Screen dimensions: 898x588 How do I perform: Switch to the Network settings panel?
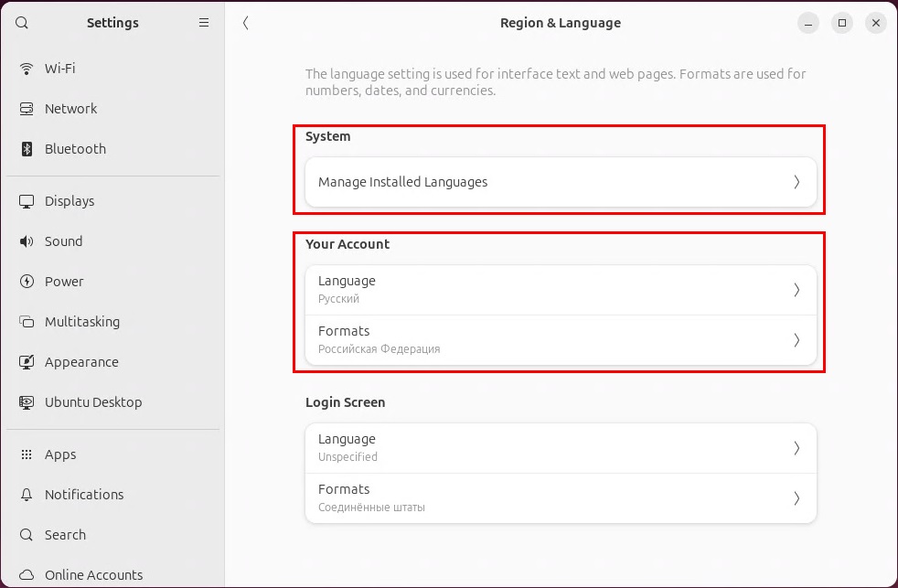pyautogui.click(x=70, y=109)
